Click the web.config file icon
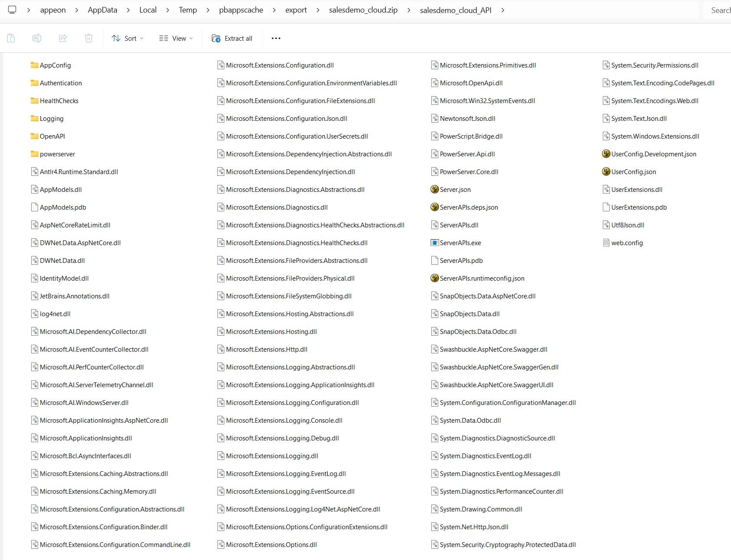 click(x=606, y=243)
